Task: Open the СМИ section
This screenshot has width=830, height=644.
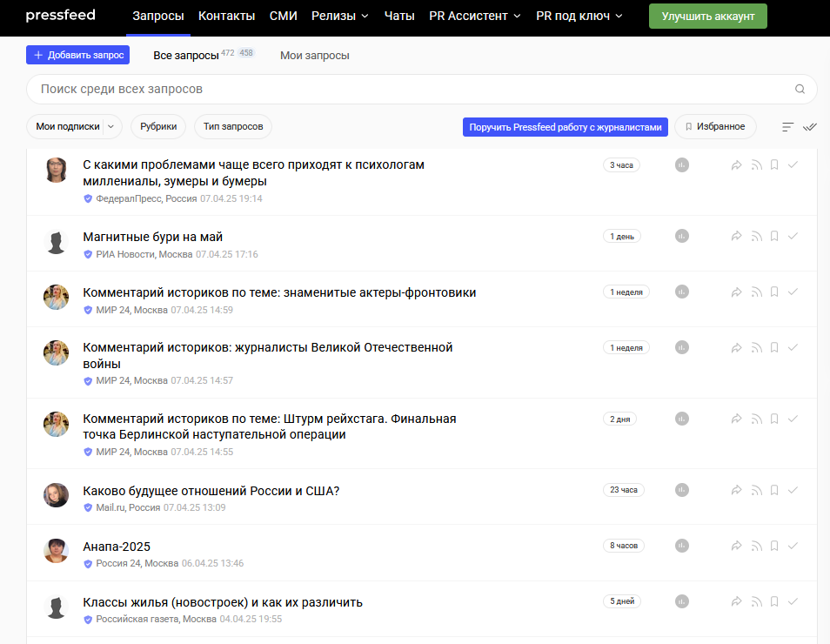Action: (284, 16)
